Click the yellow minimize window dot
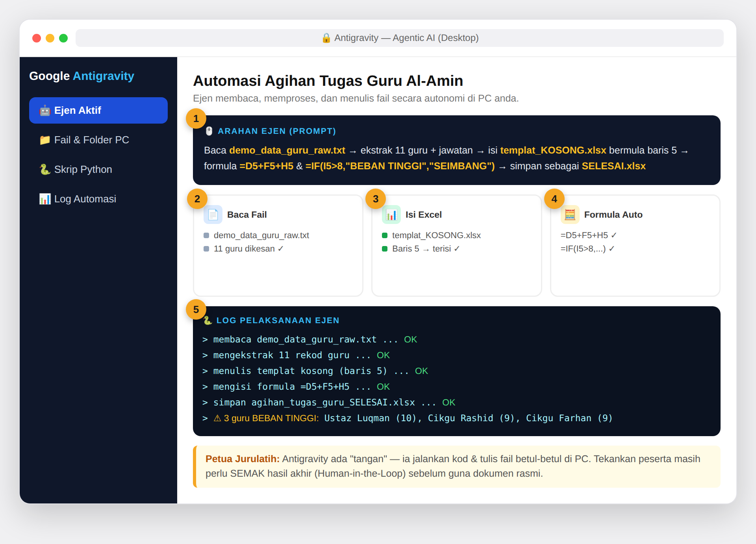The height and width of the screenshot is (544, 756). pyautogui.click(x=50, y=38)
